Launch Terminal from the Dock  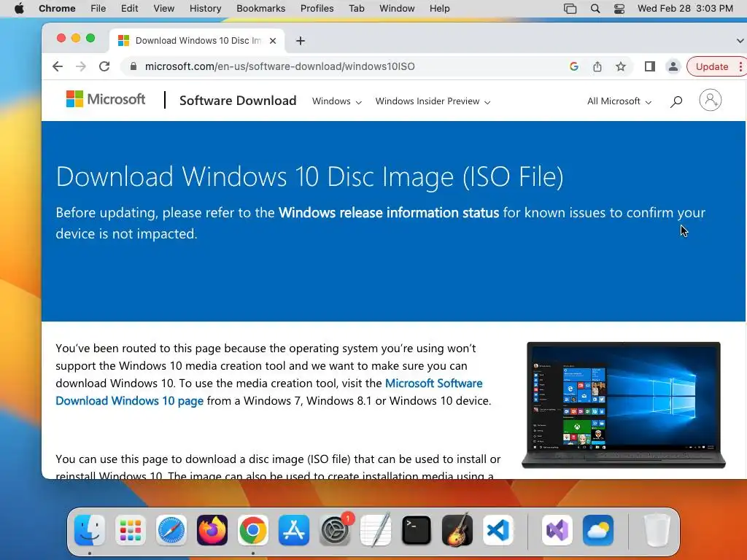[417, 530]
